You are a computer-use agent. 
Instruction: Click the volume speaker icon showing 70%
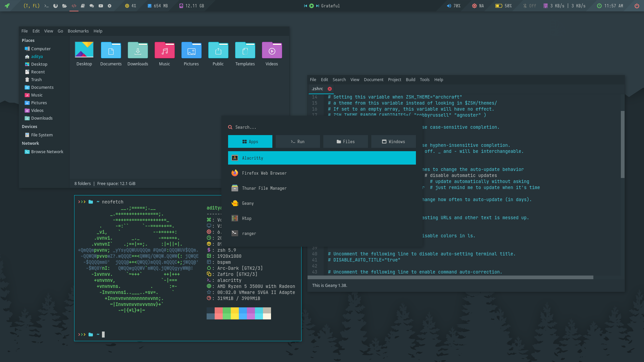click(x=449, y=6)
